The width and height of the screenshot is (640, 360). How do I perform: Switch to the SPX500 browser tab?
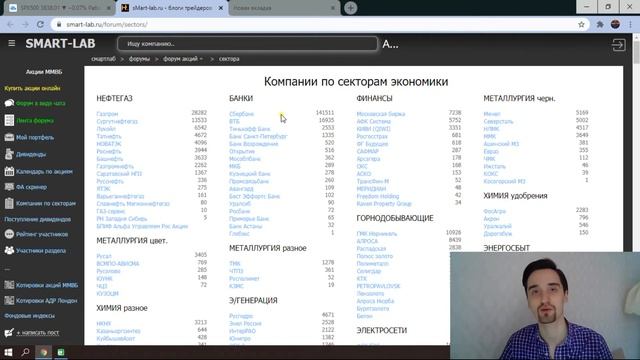click(x=59, y=8)
